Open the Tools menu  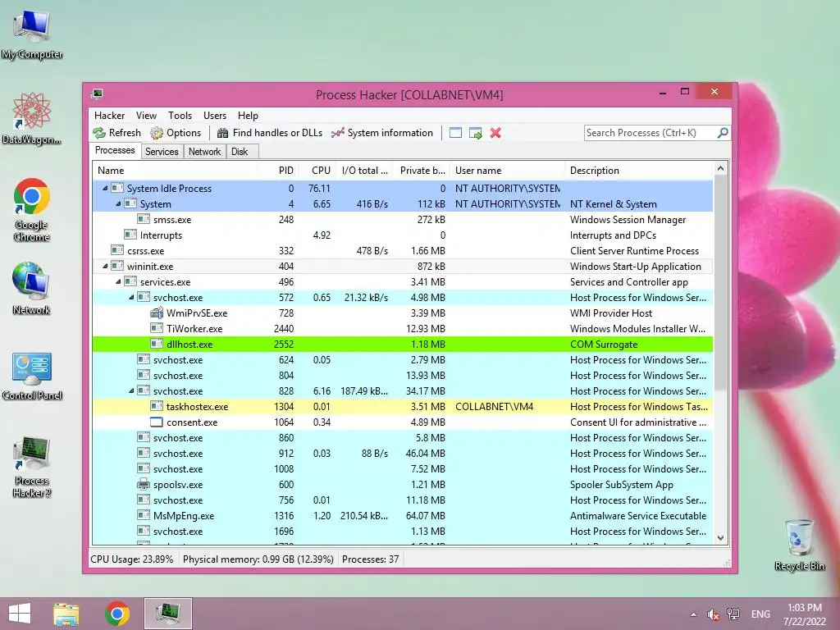pos(180,116)
